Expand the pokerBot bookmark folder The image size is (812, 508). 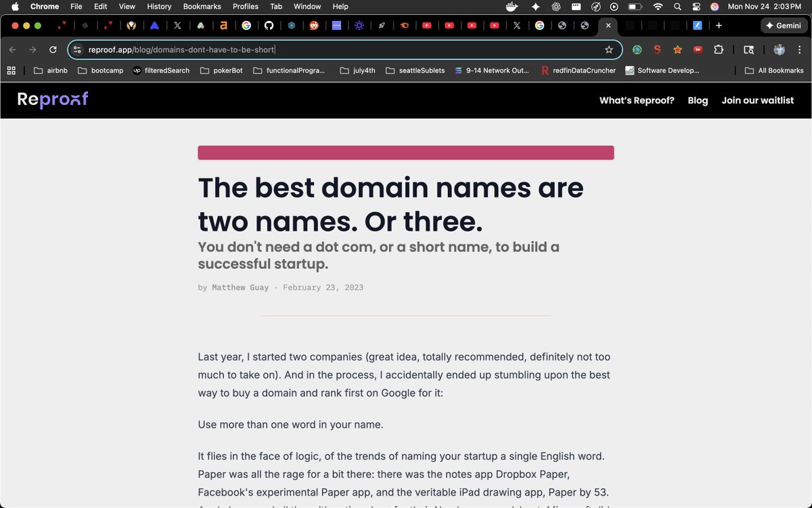pyautogui.click(x=221, y=70)
